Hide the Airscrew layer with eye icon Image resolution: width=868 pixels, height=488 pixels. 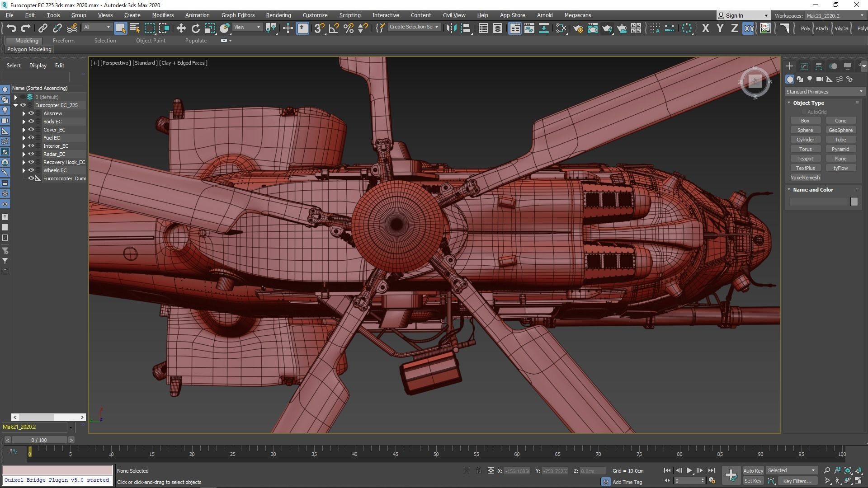coord(31,113)
